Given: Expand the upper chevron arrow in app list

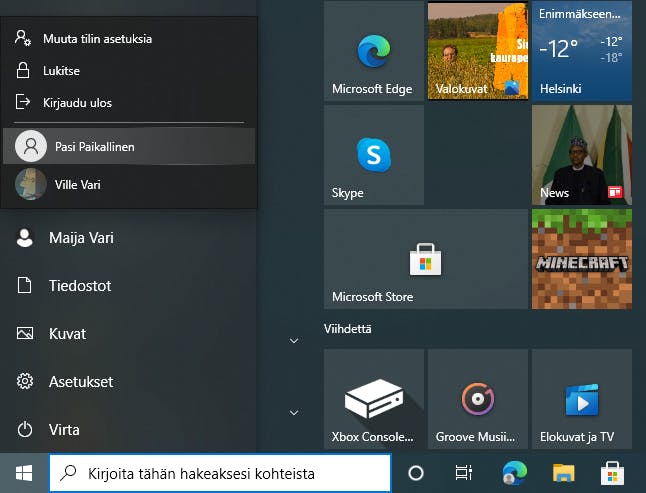Looking at the screenshot, I should (x=294, y=341).
